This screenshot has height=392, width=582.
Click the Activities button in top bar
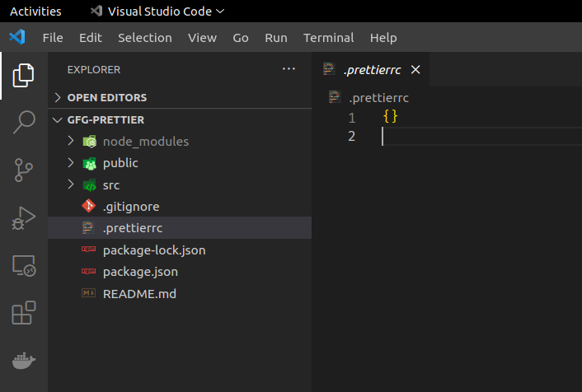point(35,11)
